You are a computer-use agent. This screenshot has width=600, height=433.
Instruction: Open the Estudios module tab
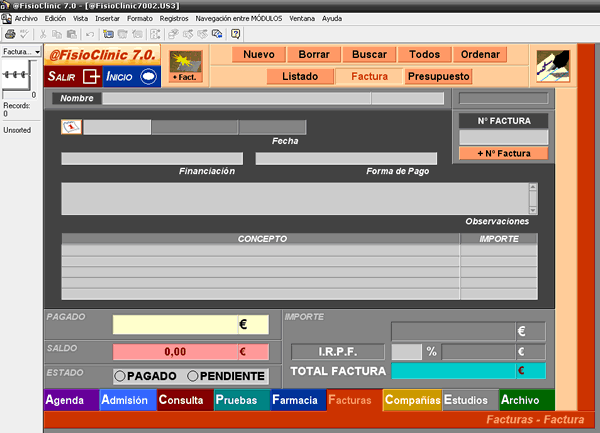tap(471, 400)
